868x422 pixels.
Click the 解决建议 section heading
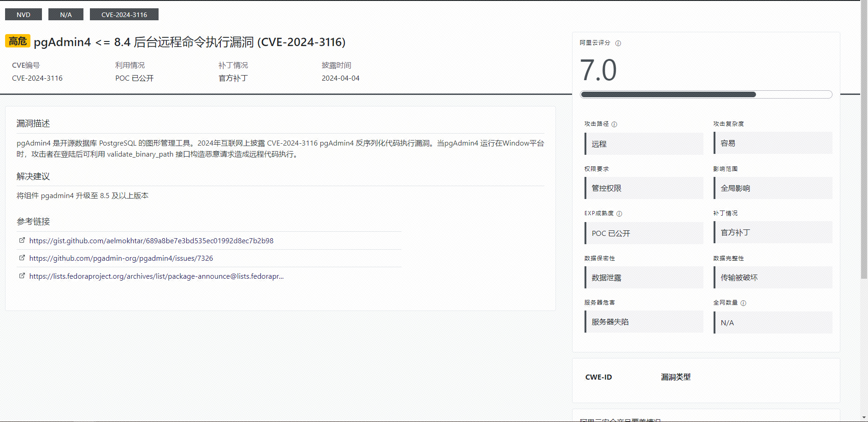pos(33,176)
